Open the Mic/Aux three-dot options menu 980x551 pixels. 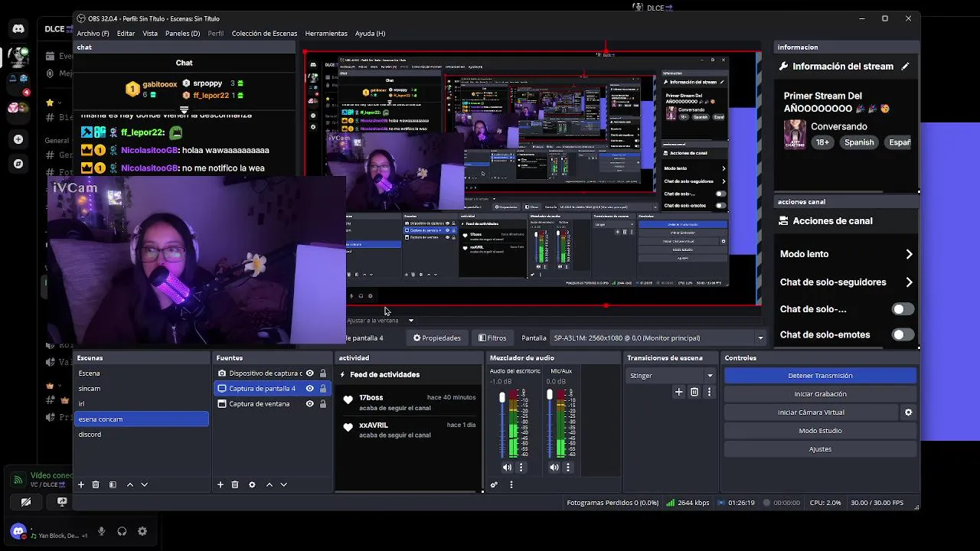click(567, 467)
